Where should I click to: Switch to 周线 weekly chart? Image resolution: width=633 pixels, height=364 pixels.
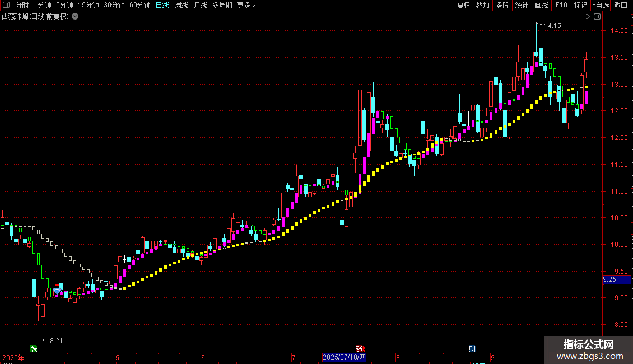(181, 5)
